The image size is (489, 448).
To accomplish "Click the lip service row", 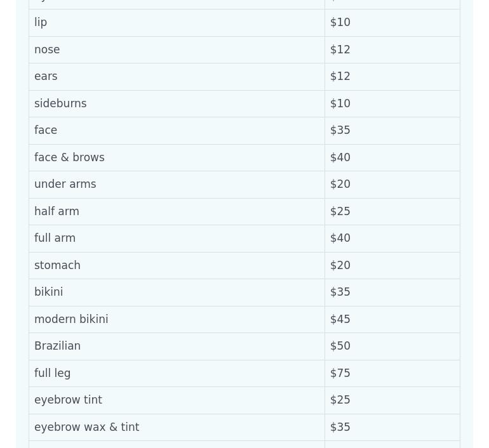I will point(41,22).
